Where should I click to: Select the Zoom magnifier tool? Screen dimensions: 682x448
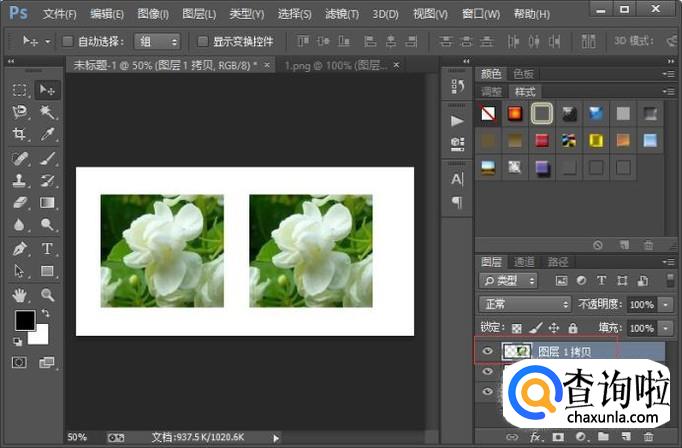click(x=47, y=295)
